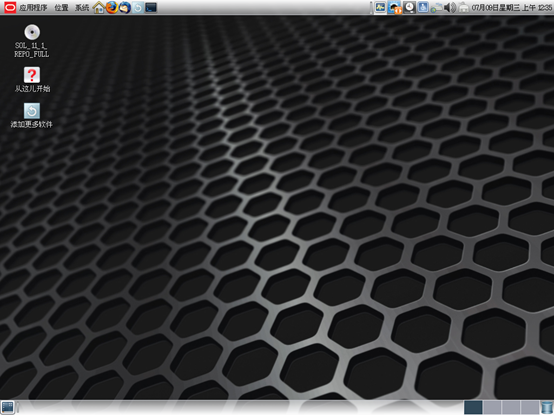The width and height of the screenshot is (554, 415).
Task: Open the speaker volume control
Action: click(450, 7)
